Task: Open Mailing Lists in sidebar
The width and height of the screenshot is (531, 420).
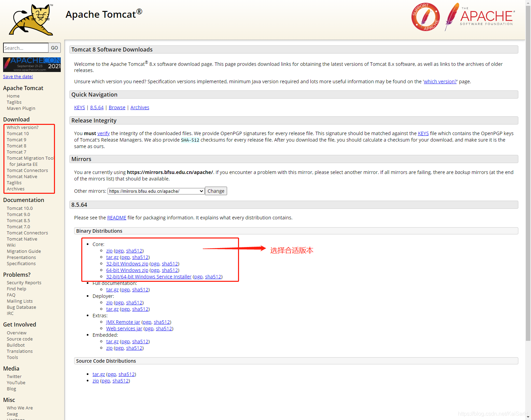Action: (20, 301)
